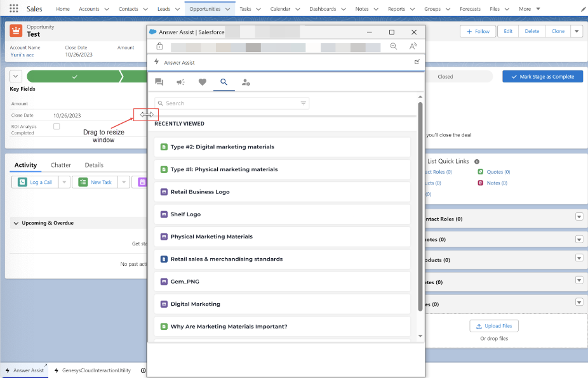Click the completed stage checkmark in path
Screen dimensions: 588x378
(75, 76)
